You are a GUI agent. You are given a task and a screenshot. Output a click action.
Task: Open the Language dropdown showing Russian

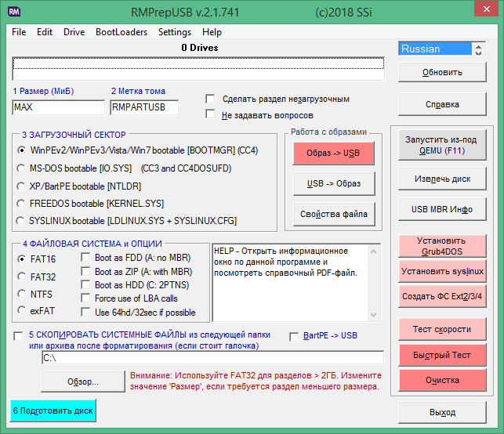pos(442,49)
